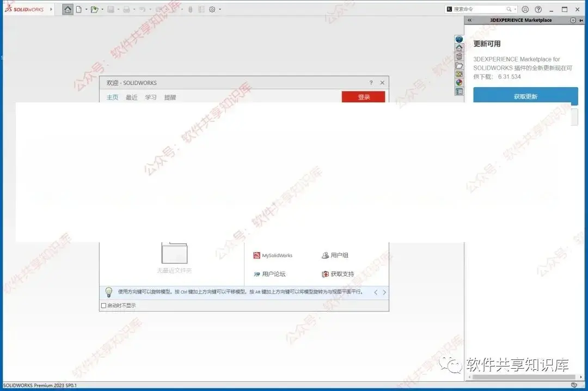Expand the SOLIDWORKS menu arrow beside logo

coord(51,9)
